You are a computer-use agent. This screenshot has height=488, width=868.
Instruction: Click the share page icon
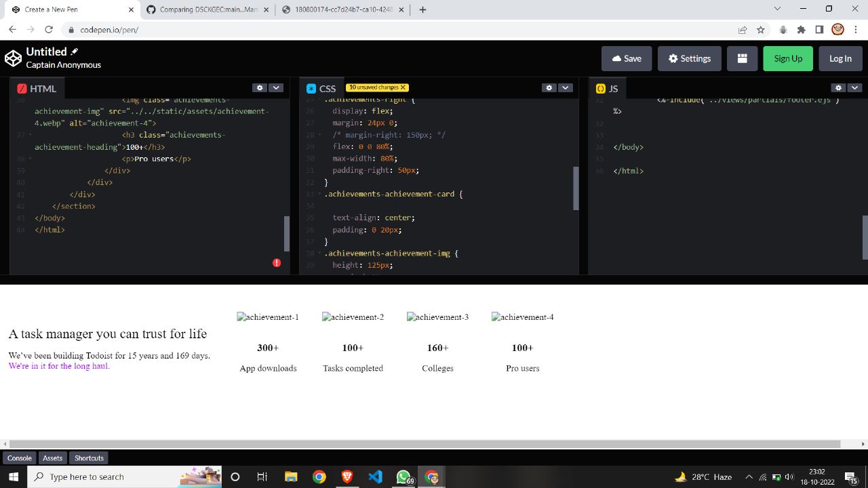coord(743,30)
